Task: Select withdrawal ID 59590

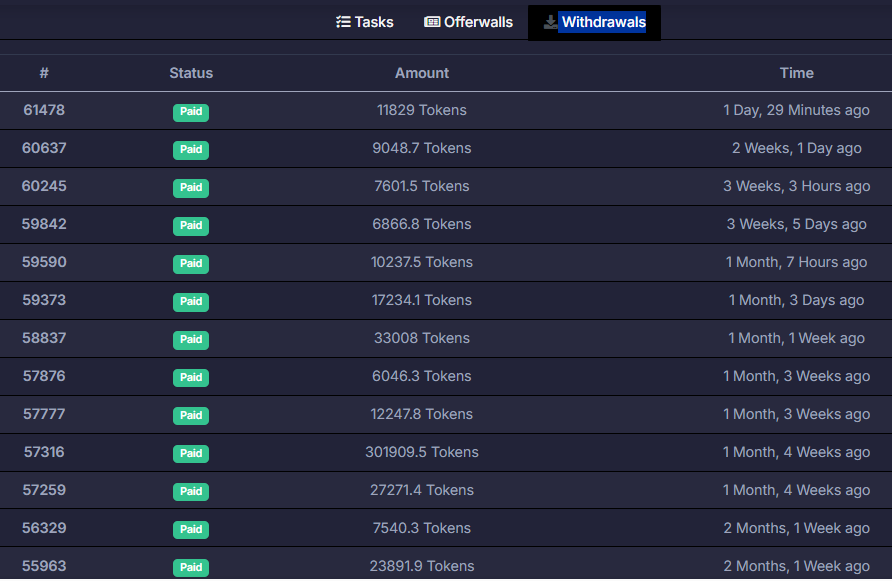Action: [44, 262]
